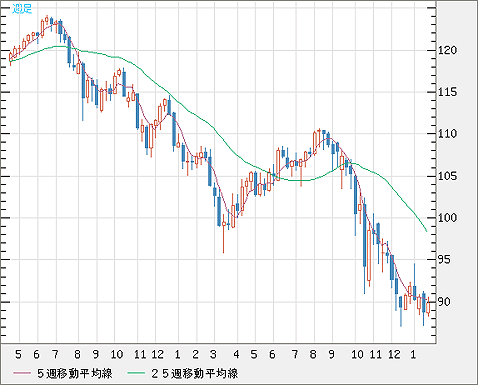Click the end of the green moving average line
This screenshot has width=478, height=385.
(426, 231)
